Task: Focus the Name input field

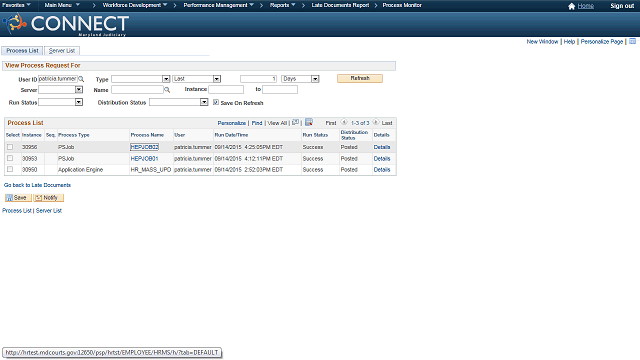Action: pyautogui.click(x=137, y=89)
